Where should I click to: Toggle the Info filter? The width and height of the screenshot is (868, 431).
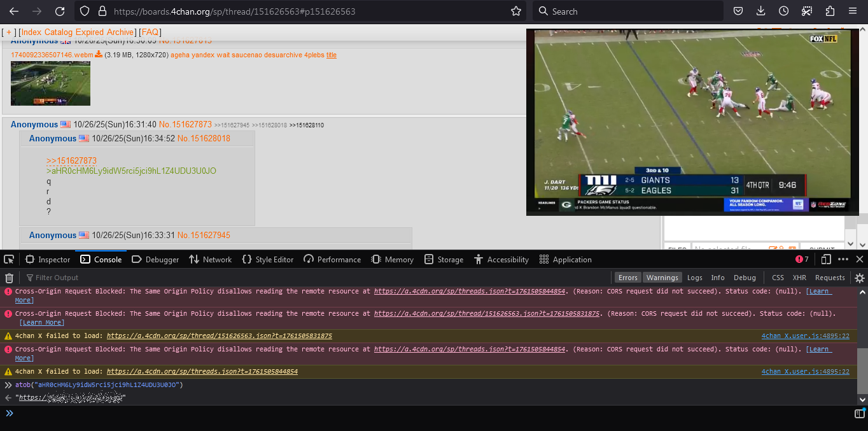click(x=718, y=278)
